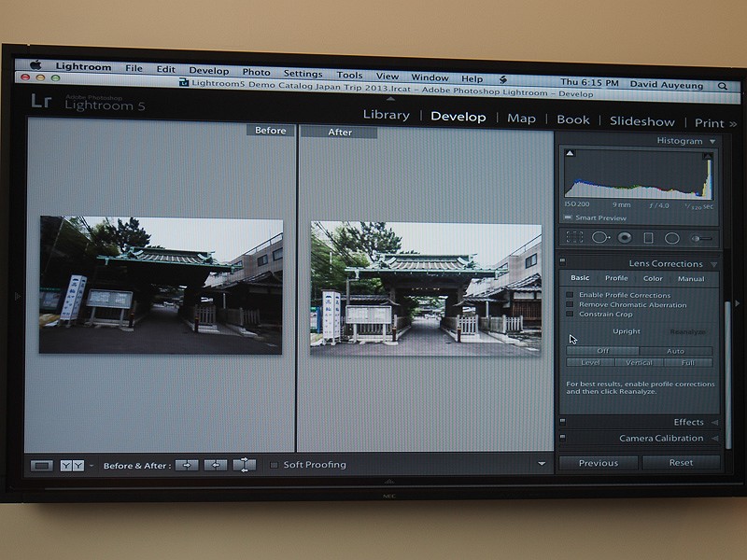Click the Before photo preview
The height and width of the screenshot is (560, 747).
click(x=161, y=285)
